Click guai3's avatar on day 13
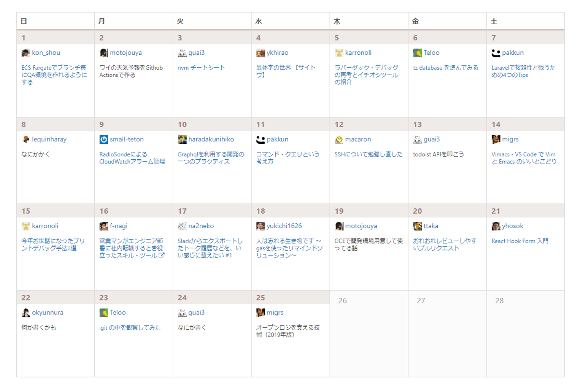Image resolution: width=588 pixels, height=386 pixels. (417, 140)
